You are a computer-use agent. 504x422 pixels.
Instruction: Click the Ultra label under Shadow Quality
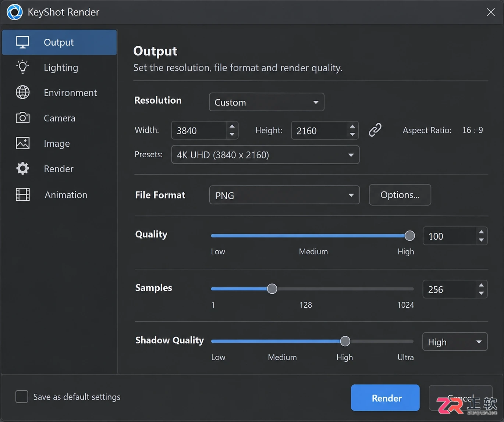[405, 357]
